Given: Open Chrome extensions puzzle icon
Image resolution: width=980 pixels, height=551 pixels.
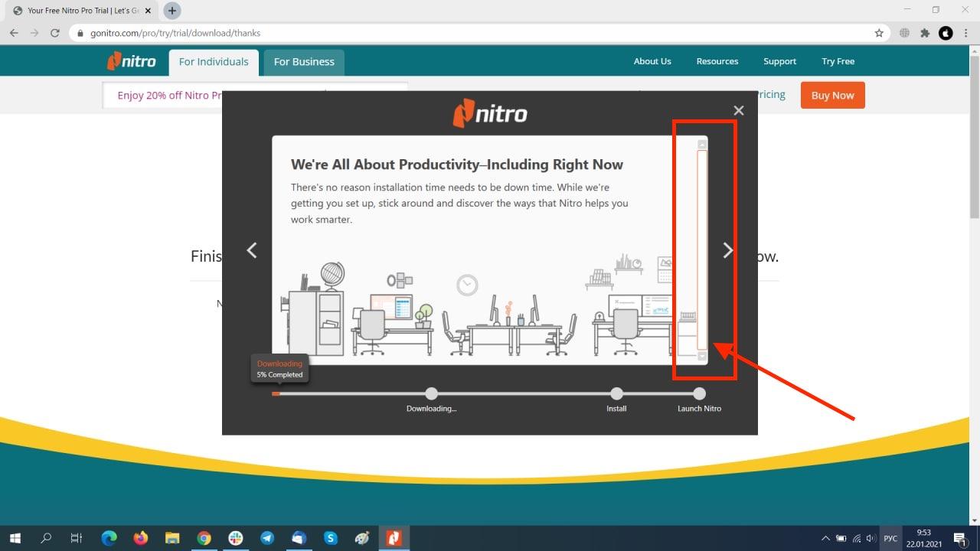Looking at the screenshot, I should [925, 33].
